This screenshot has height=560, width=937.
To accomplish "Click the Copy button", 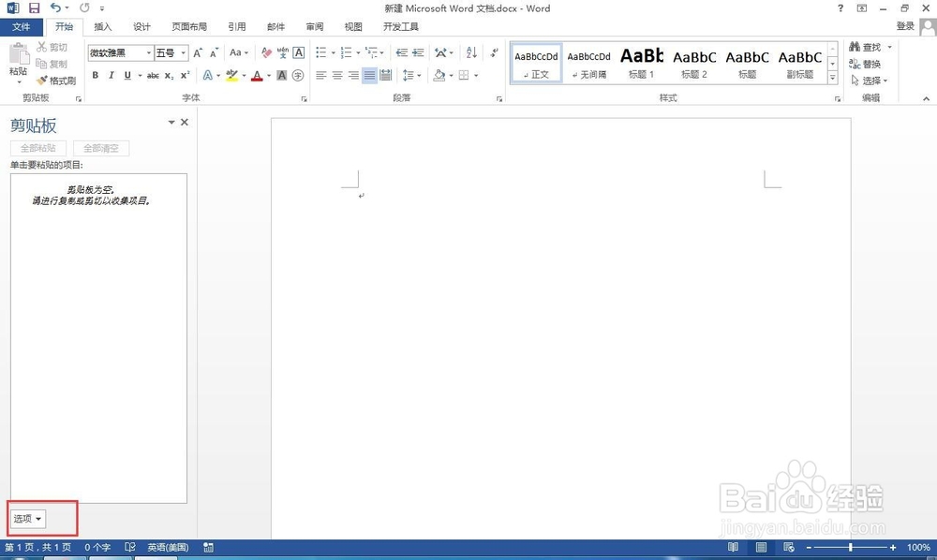I will (52, 64).
